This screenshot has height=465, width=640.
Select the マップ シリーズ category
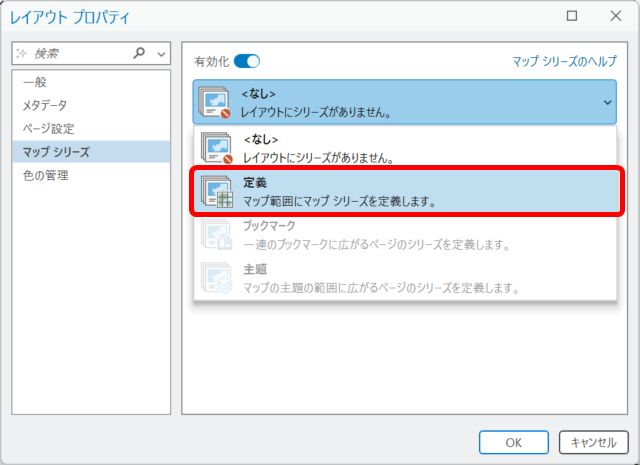pyautogui.click(x=56, y=152)
